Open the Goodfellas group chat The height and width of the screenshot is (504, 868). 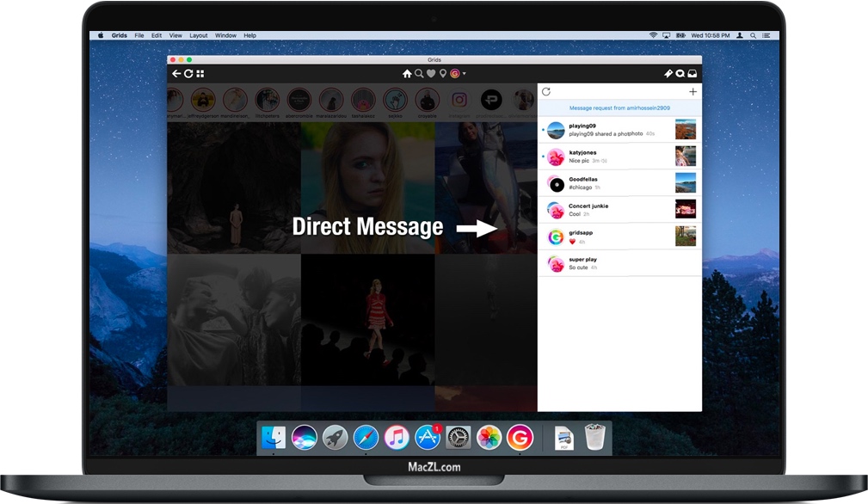point(611,183)
